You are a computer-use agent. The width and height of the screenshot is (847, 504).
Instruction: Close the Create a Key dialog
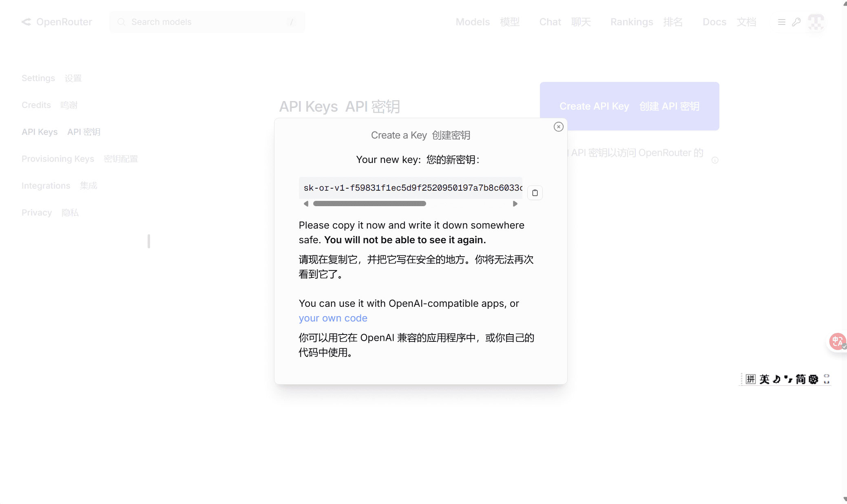[x=558, y=127]
